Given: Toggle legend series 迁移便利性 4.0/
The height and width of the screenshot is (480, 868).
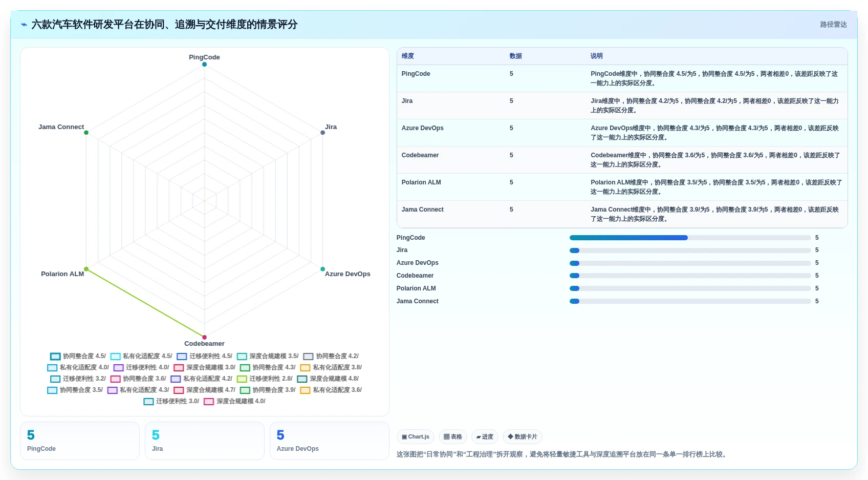Looking at the screenshot, I should [141, 367].
